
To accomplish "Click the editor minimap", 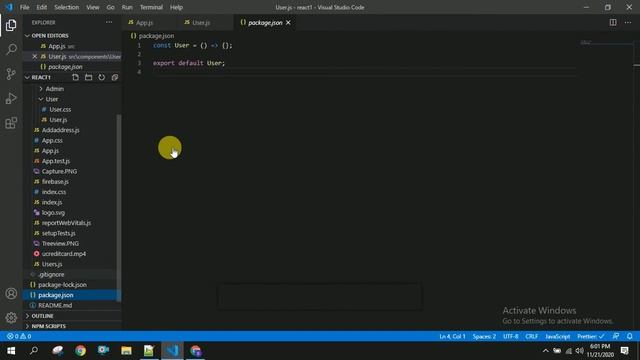I will click(x=606, y=42).
